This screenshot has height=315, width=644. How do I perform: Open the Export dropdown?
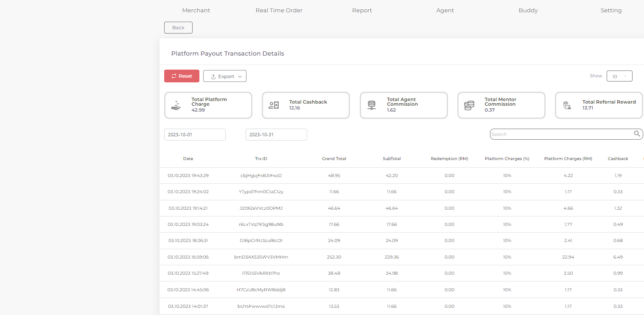tap(224, 76)
